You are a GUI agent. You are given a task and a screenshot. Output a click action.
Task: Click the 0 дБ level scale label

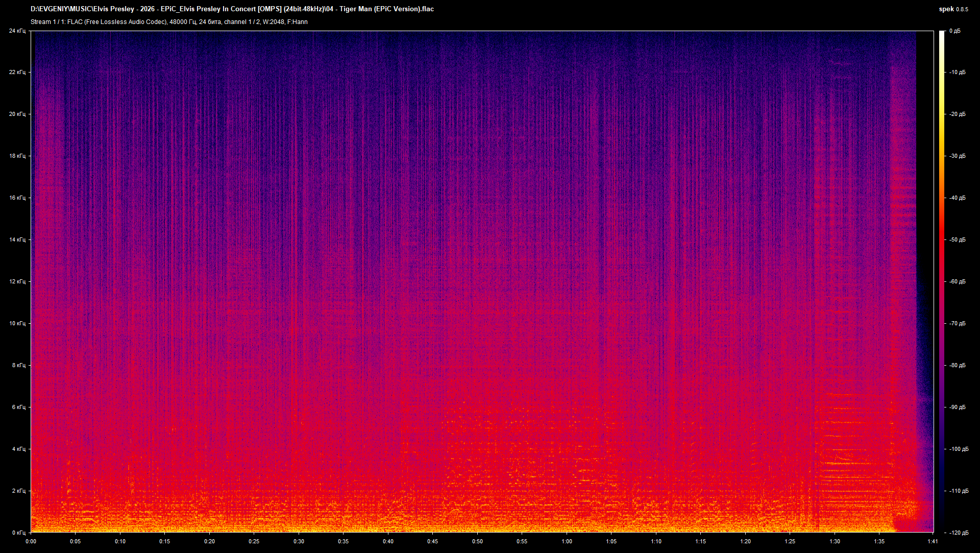point(954,31)
